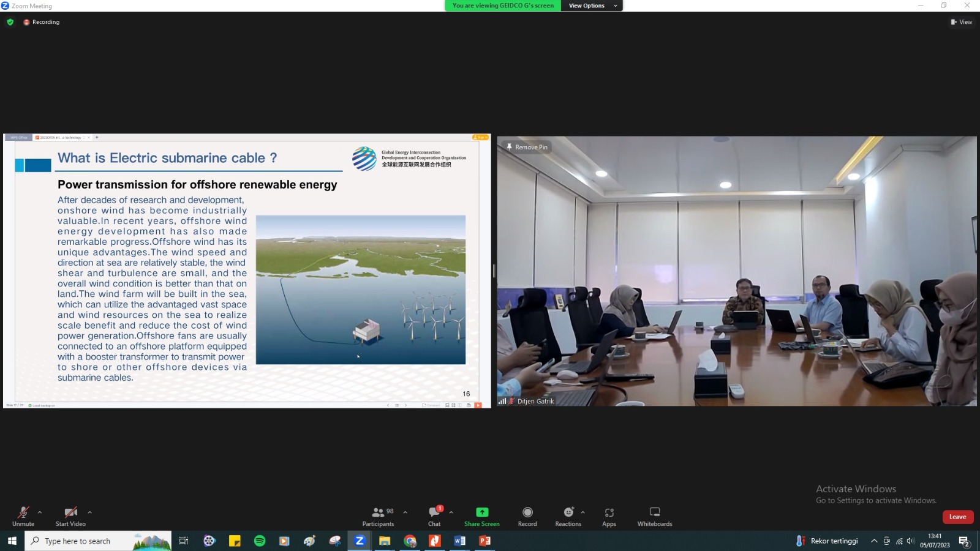The image size is (980, 551).
Task: Click the green encryption shield icon
Action: click(x=10, y=22)
